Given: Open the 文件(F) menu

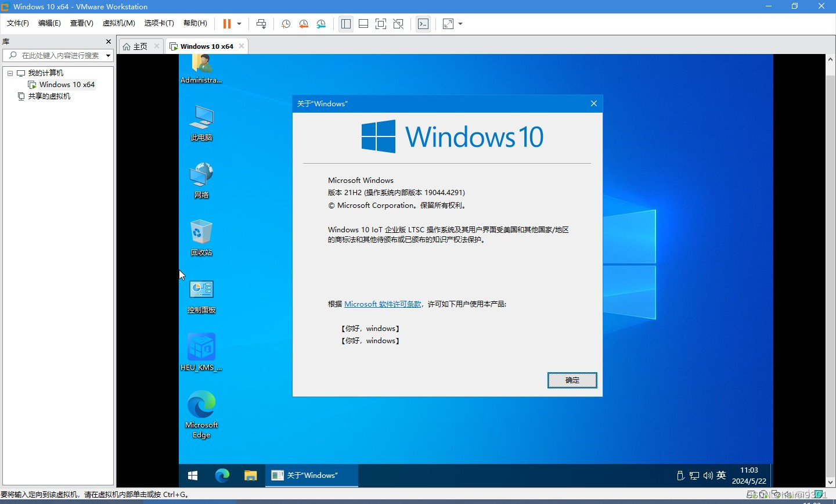Looking at the screenshot, I should coord(18,23).
